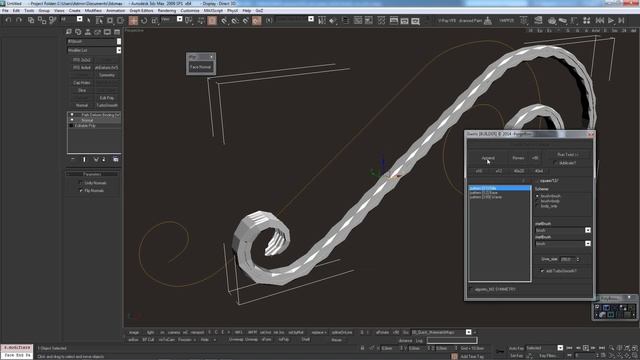Select the Bind to Space Warp tool
The height and width of the screenshot is (360, 640).
pyautogui.click(x=53, y=20)
